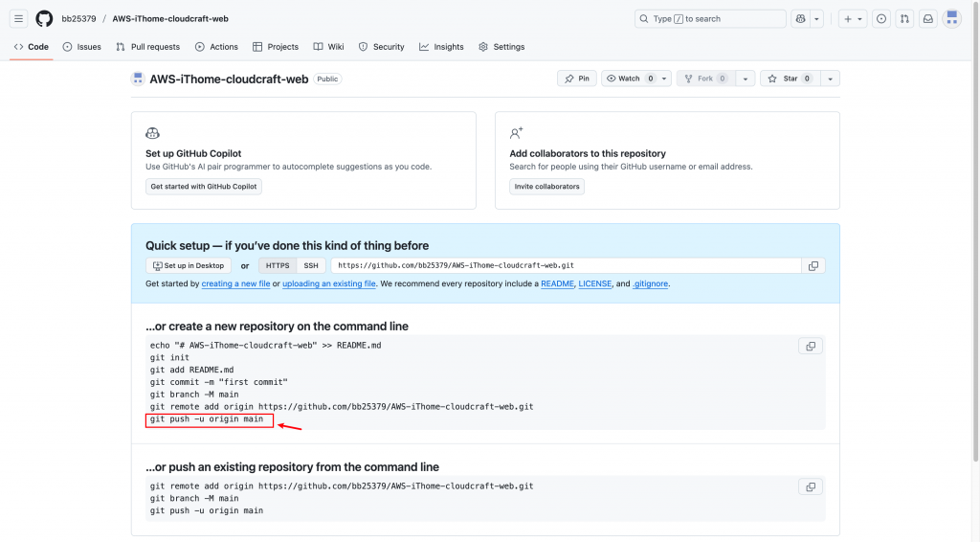Open AWS-iThome-cloudcraft-web breadcrumb link
The width and height of the screenshot is (980, 542).
click(x=170, y=19)
